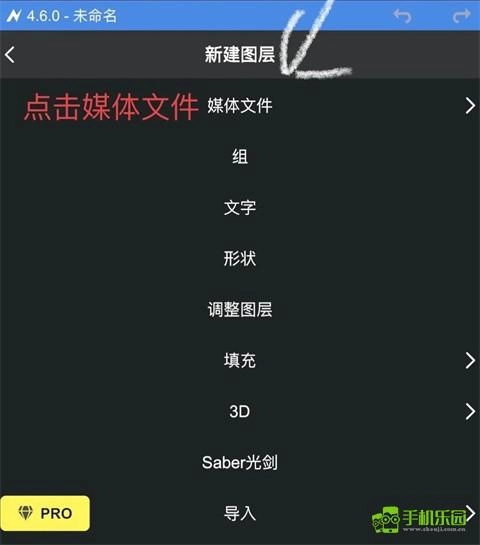Add a 文字 layer
Screen dimensions: 480x545
[x=240, y=208]
